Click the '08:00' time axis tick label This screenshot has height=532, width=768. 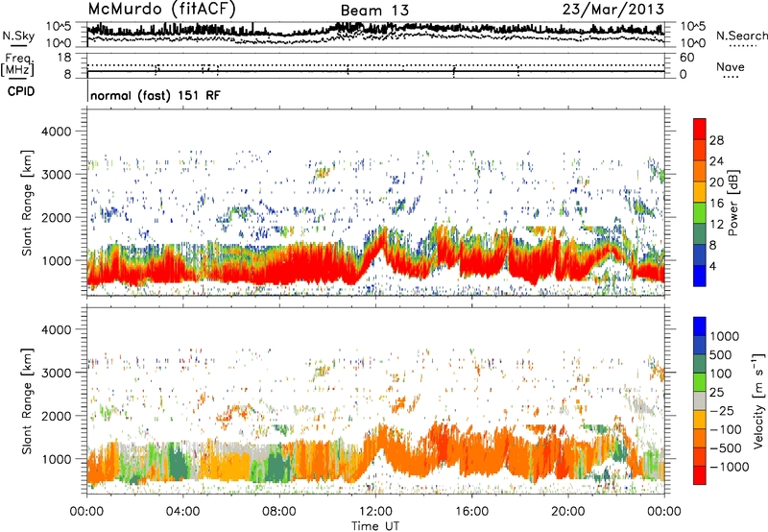point(279,512)
